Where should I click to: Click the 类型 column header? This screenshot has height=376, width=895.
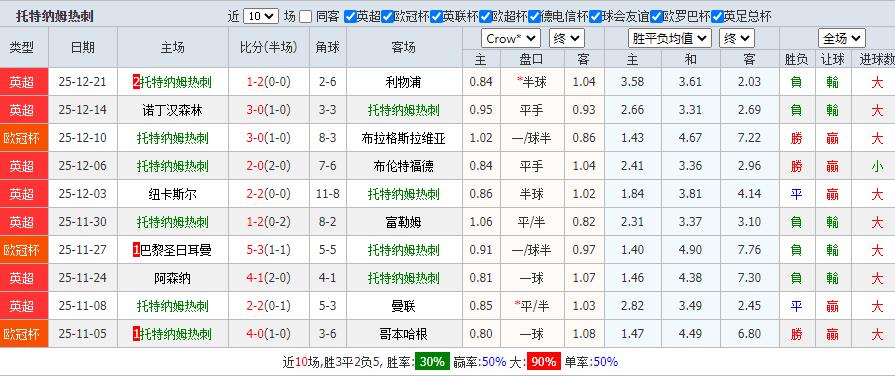[22, 47]
